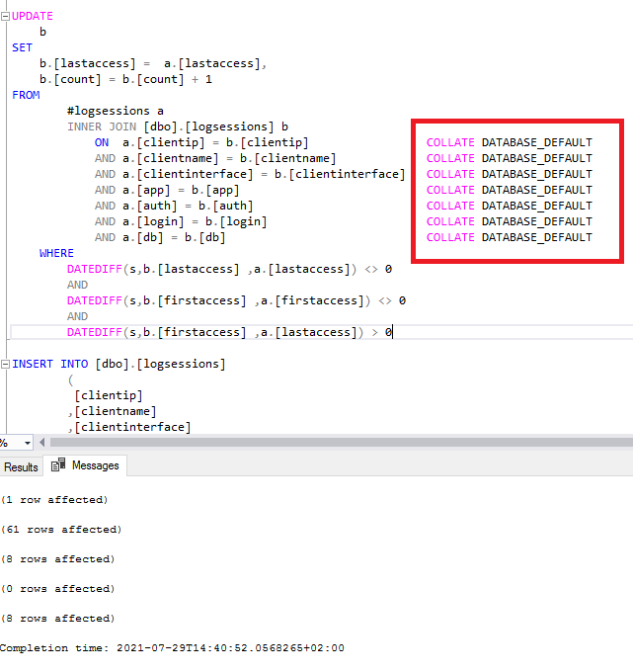
Task: Click ,[clientinterface] in the insert column list
Action: [129, 427]
